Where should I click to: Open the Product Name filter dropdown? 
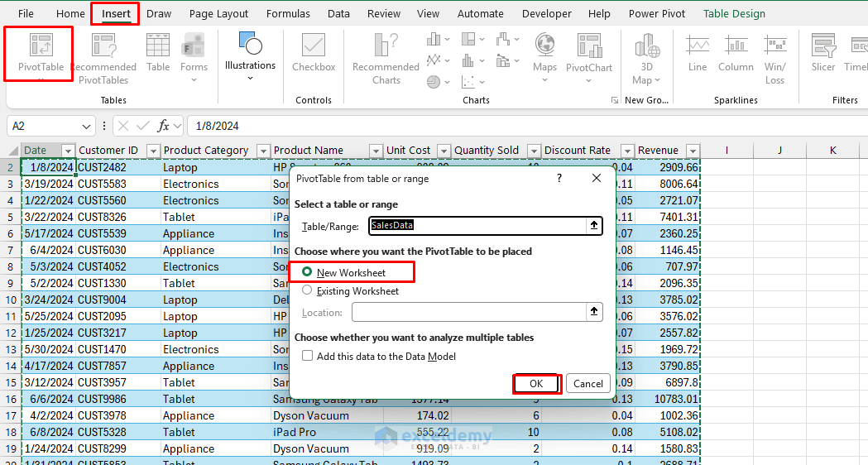coord(376,151)
